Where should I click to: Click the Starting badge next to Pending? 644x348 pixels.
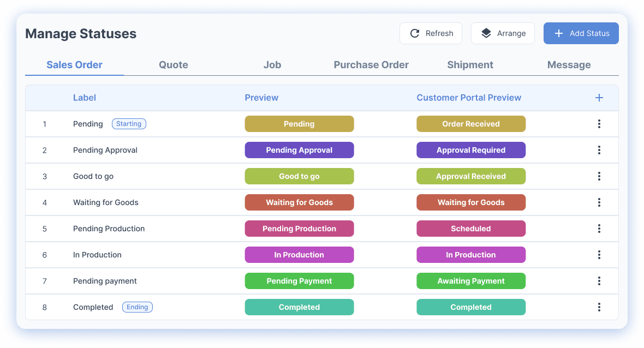129,124
